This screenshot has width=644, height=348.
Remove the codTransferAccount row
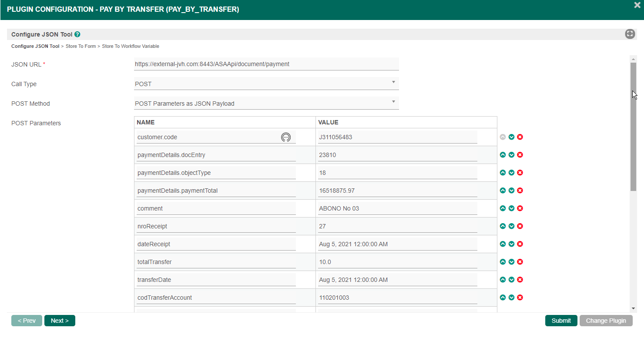[520, 298]
